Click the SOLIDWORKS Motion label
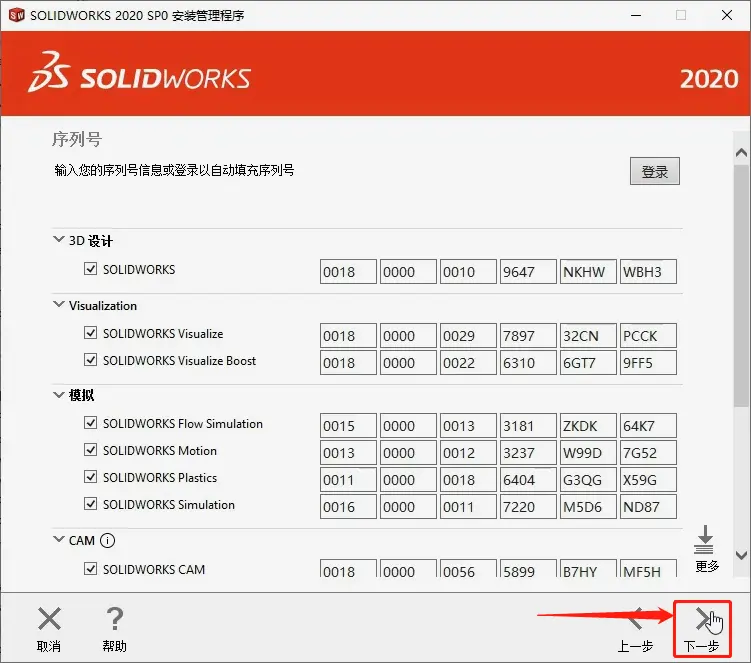Image resolution: width=751 pixels, height=663 pixels. (x=160, y=451)
